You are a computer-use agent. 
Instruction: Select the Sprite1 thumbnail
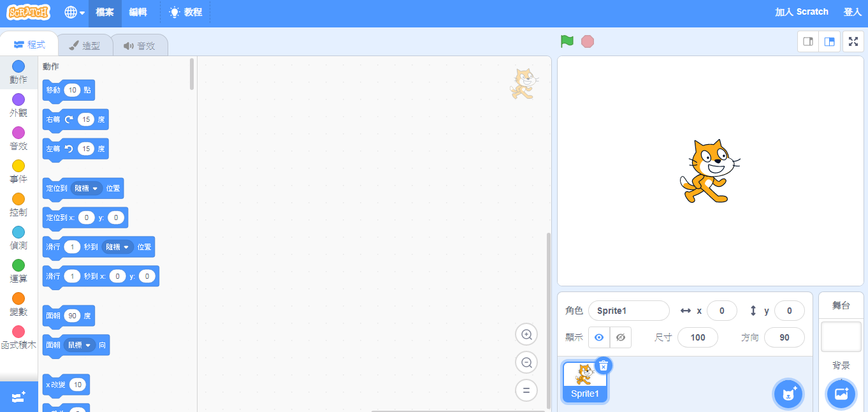tap(585, 382)
